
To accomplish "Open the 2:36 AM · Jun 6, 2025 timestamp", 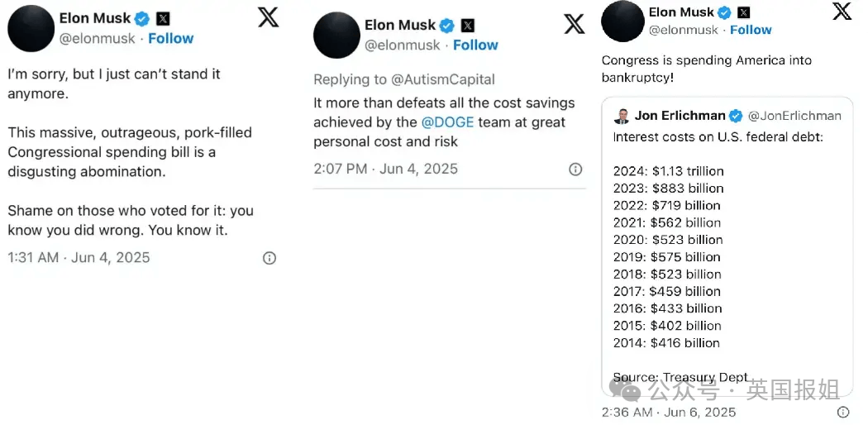I will (669, 413).
